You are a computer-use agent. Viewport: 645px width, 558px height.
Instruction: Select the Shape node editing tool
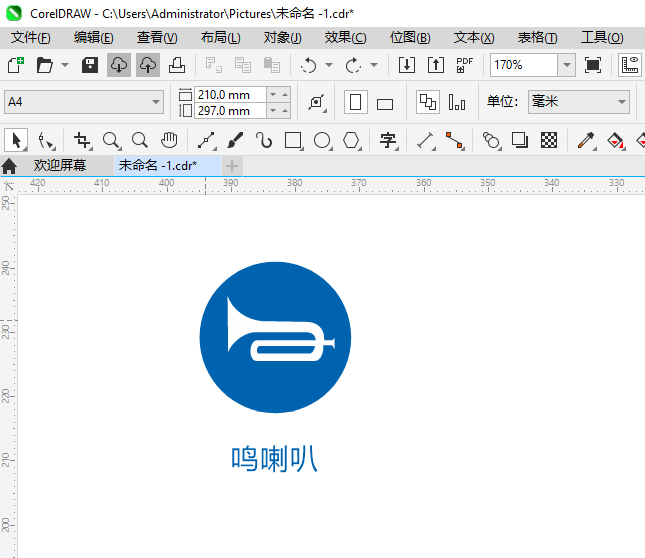coord(46,141)
